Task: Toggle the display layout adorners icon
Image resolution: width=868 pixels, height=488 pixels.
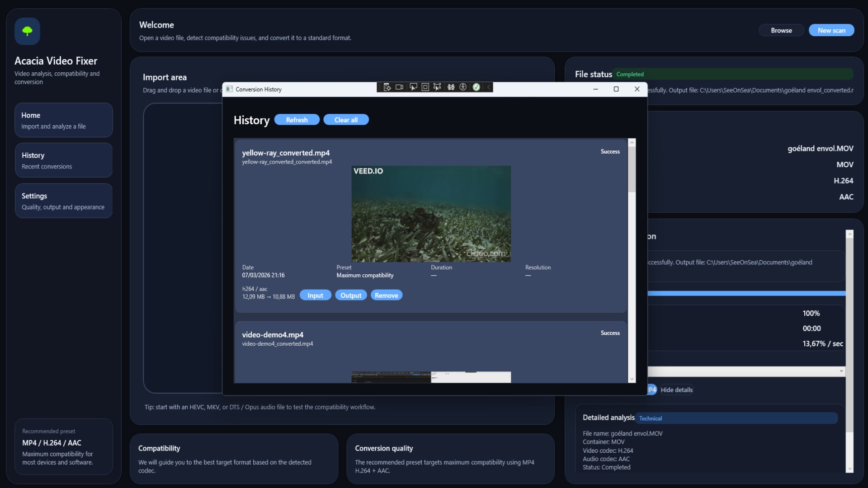Action: (425, 87)
